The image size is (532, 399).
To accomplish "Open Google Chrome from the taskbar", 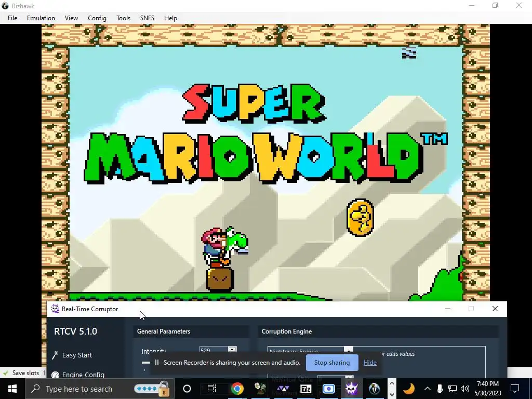I will click(x=237, y=389).
